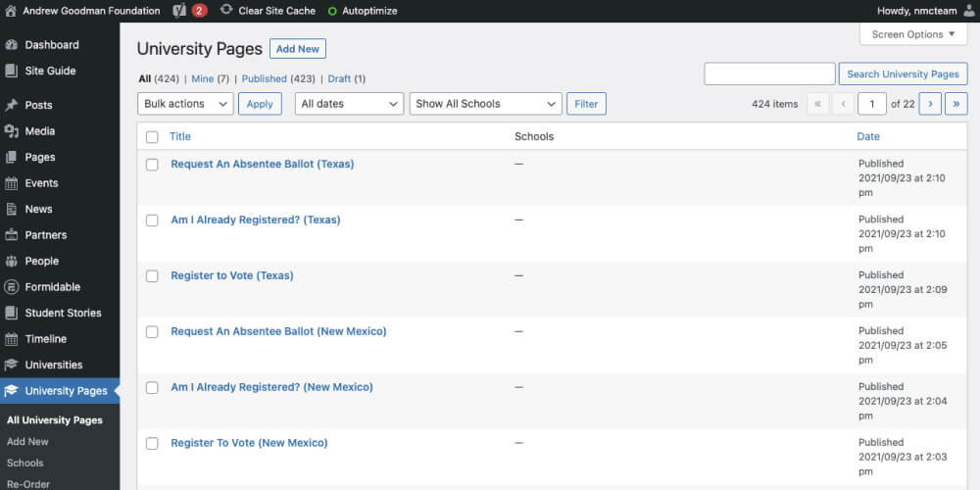Filter list by Draft (1)
The image size is (980, 490).
tap(347, 78)
